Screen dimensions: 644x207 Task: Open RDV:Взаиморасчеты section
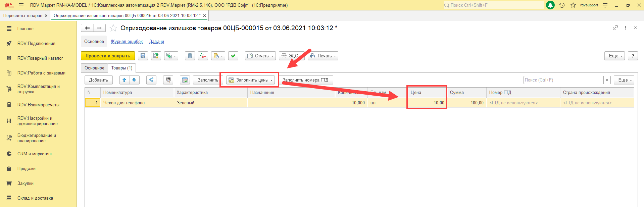pyautogui.click(x=38, y=105)
